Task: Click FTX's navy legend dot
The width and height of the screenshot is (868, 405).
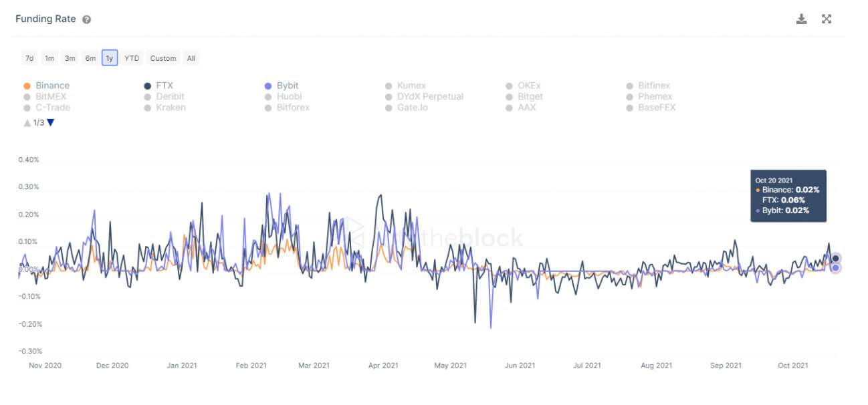Action: (147, 86)
